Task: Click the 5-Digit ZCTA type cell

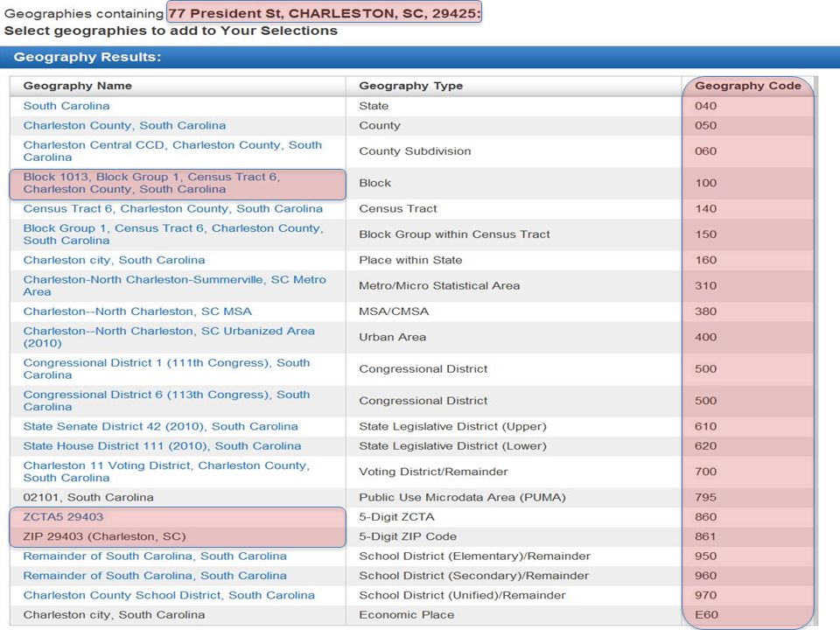Action: point(397,517)
